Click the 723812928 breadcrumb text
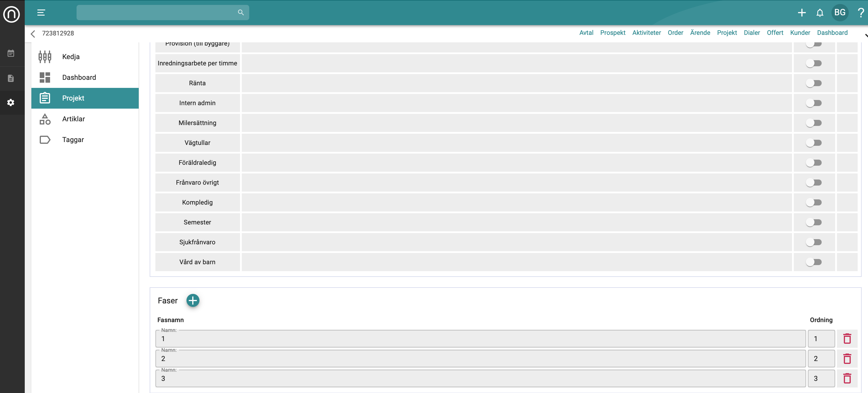 click(58, 33)
